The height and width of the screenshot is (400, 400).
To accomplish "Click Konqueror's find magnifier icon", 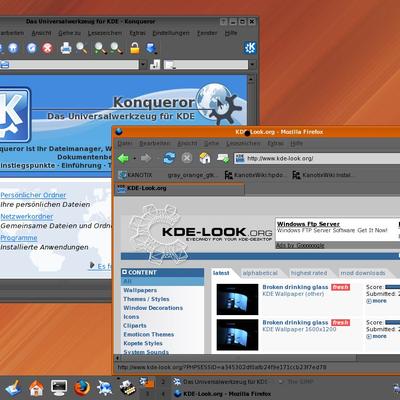I will [x=82, y=48].
